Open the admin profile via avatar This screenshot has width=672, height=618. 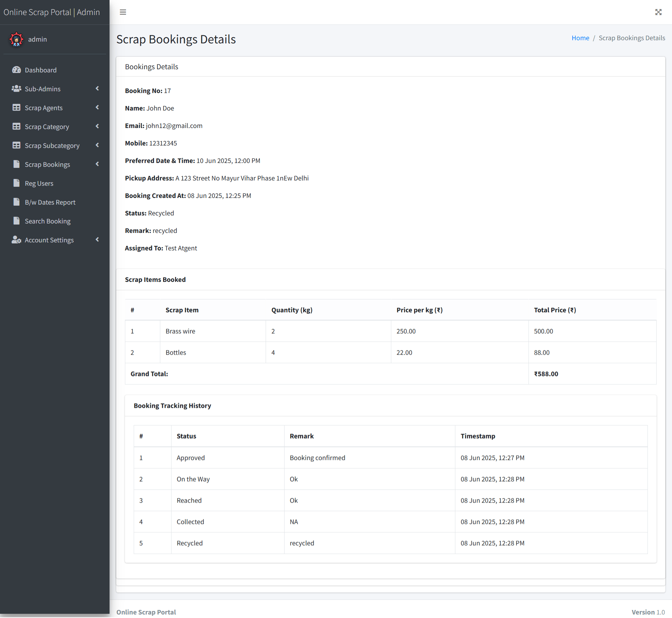pyautogui.click(x=16, y=39)
